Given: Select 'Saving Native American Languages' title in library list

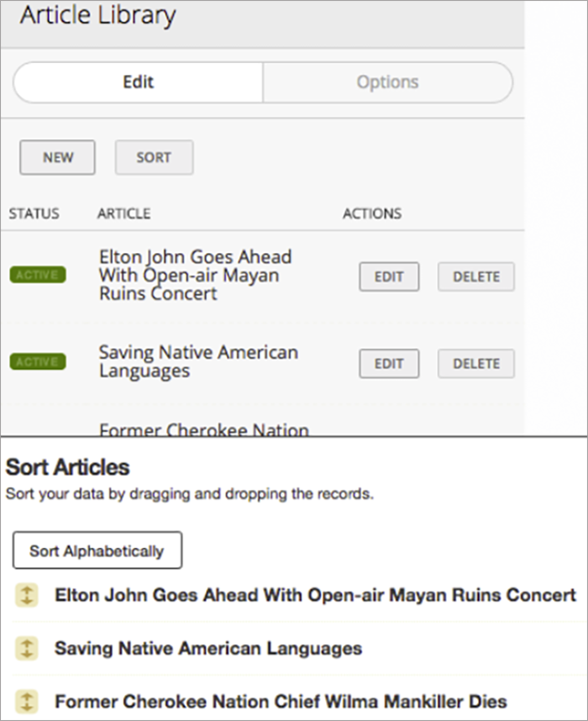Looking at the screenshot, I should (x=198, y=361).
